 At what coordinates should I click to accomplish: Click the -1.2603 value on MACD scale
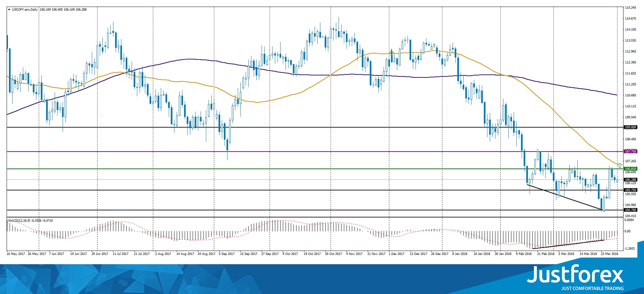[630, 249]
